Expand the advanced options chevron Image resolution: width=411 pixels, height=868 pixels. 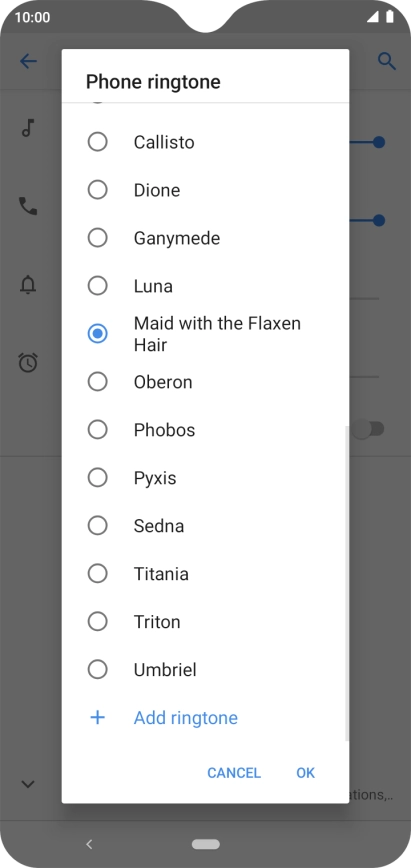tap(28, 784)
